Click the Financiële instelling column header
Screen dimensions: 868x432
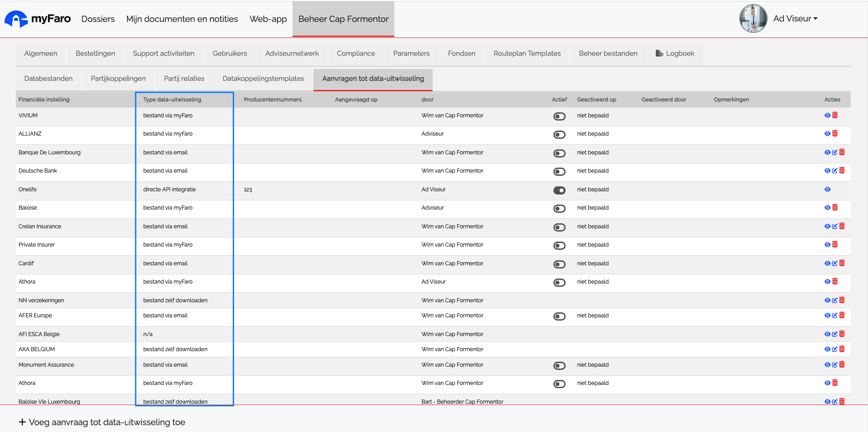point(44,100)
